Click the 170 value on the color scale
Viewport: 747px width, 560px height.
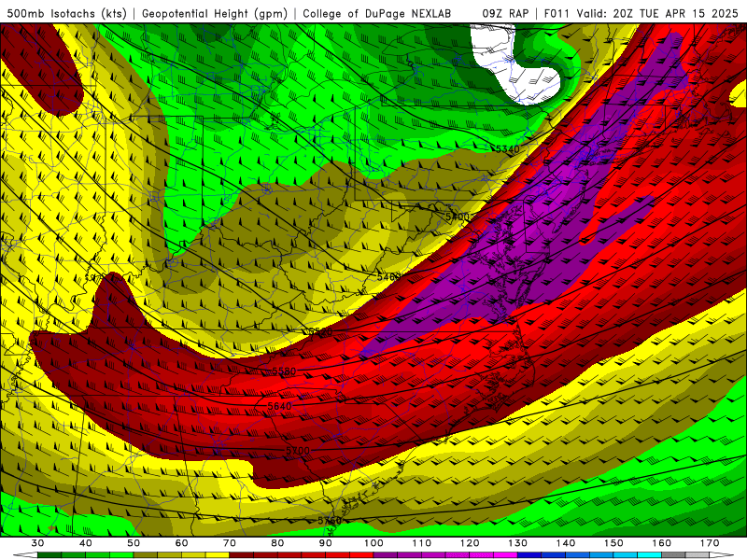710,543
